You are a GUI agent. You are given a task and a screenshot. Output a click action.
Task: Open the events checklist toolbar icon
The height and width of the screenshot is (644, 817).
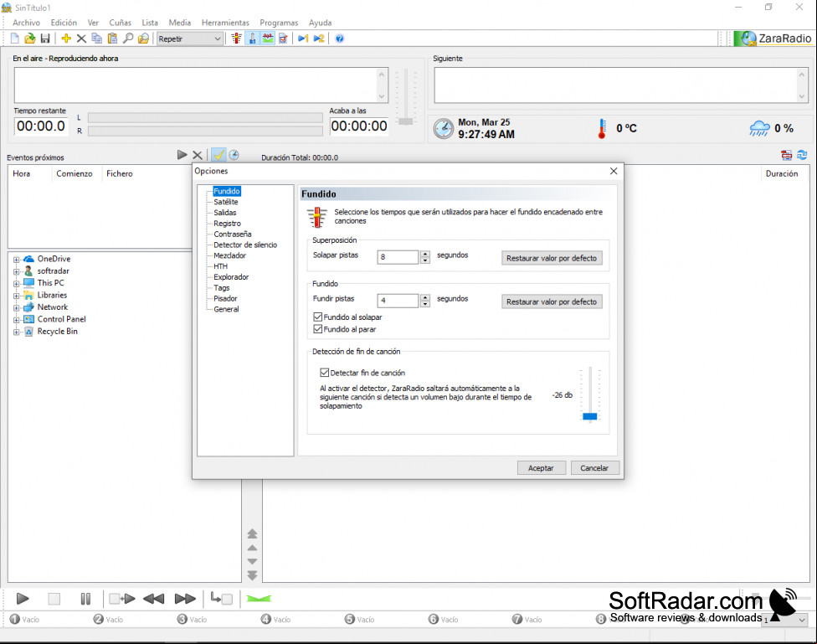tap(283, 39)
